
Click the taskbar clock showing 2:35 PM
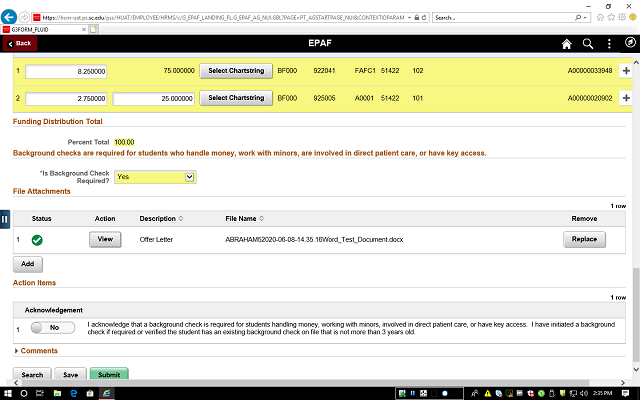(x=602, y=393)
